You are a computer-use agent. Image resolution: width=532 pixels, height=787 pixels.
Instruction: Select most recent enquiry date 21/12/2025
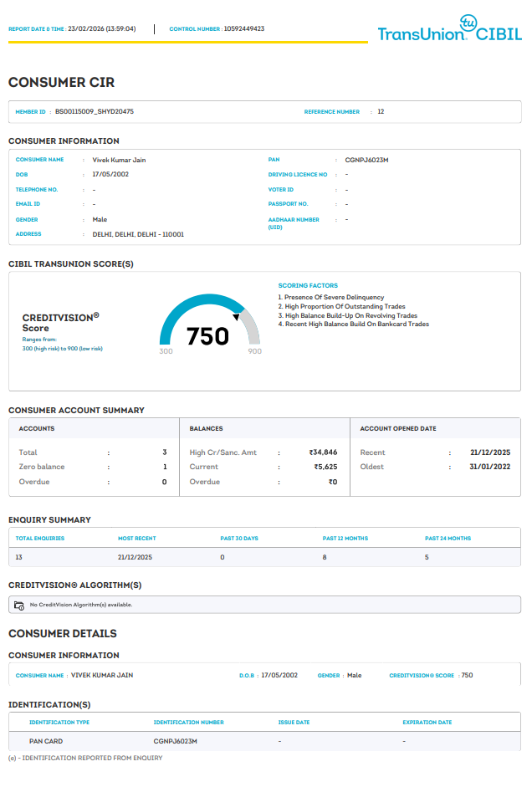[135, 557]
